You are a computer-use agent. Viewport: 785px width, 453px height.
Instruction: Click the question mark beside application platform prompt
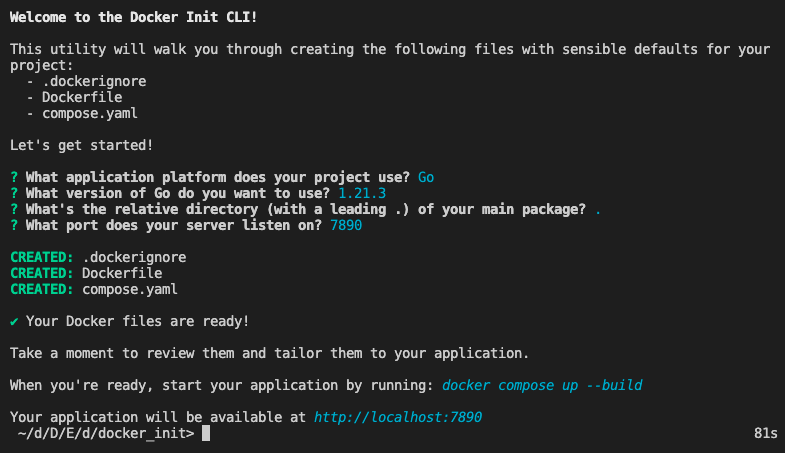coord(14,177)
